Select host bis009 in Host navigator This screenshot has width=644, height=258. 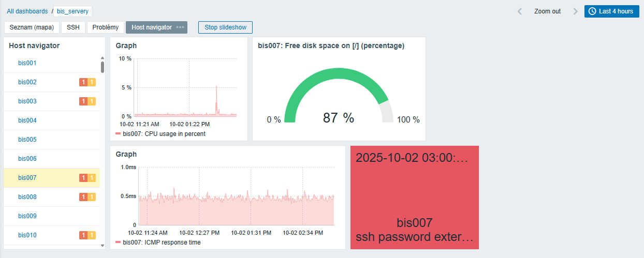[27, 216]
